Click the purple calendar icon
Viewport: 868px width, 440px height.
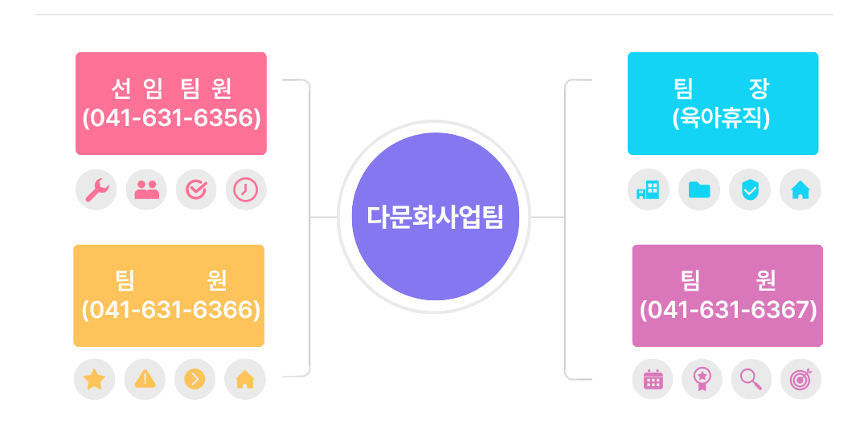(653, 379)
